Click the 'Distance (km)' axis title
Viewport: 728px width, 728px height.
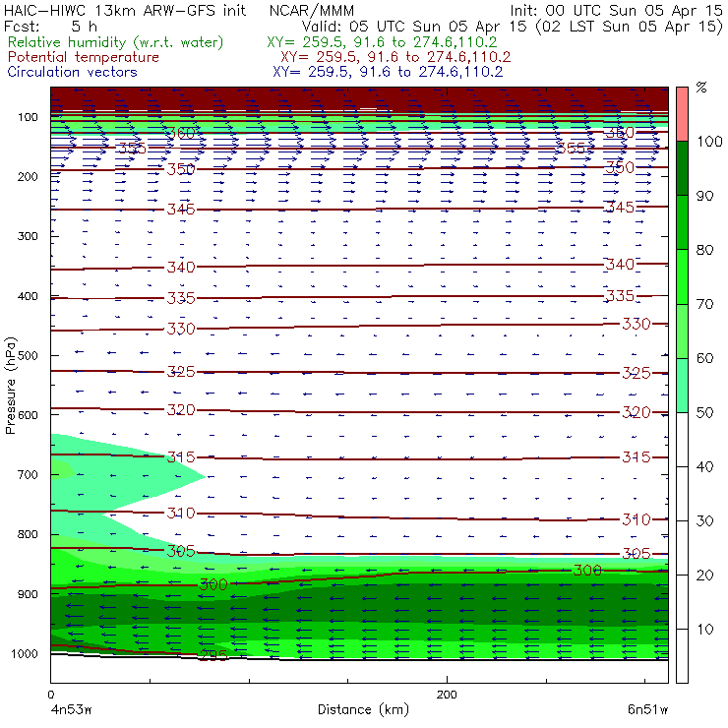(x=364, y=709)
